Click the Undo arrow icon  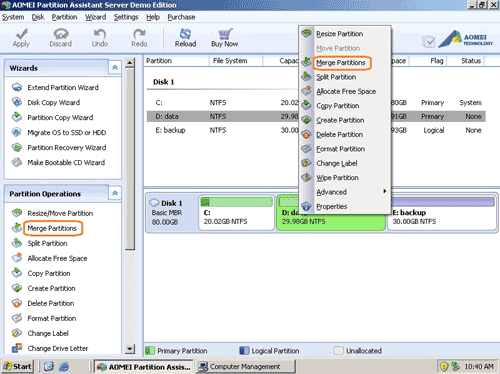click(100, 34)
